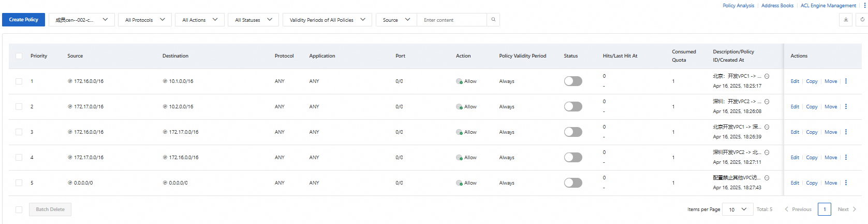Click Edit for the priority 2 policy
Image resolution: width=868 pixels, height=224 pixels.
(795, 107)
